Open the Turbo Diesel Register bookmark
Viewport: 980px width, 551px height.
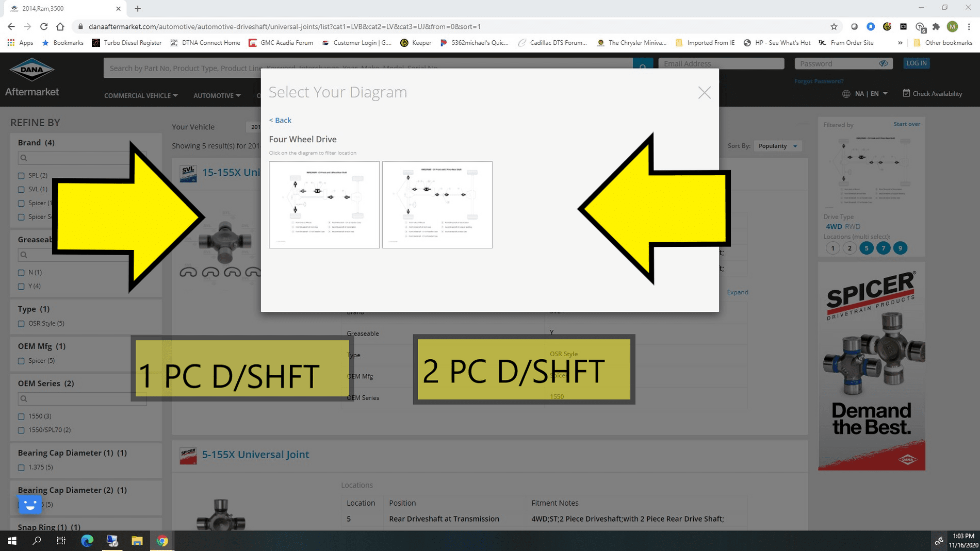tap(127, 43)
